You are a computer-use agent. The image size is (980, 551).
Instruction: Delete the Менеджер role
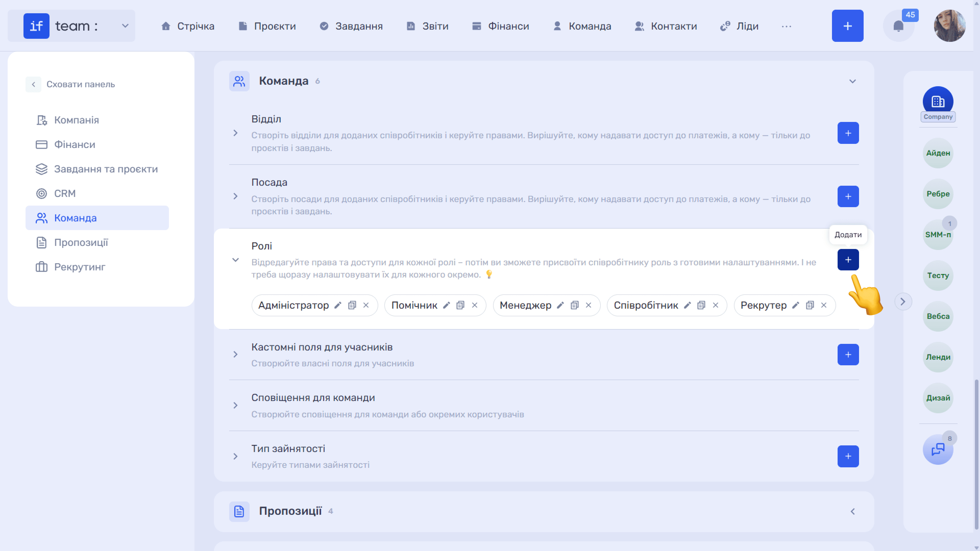pos(589,305)
